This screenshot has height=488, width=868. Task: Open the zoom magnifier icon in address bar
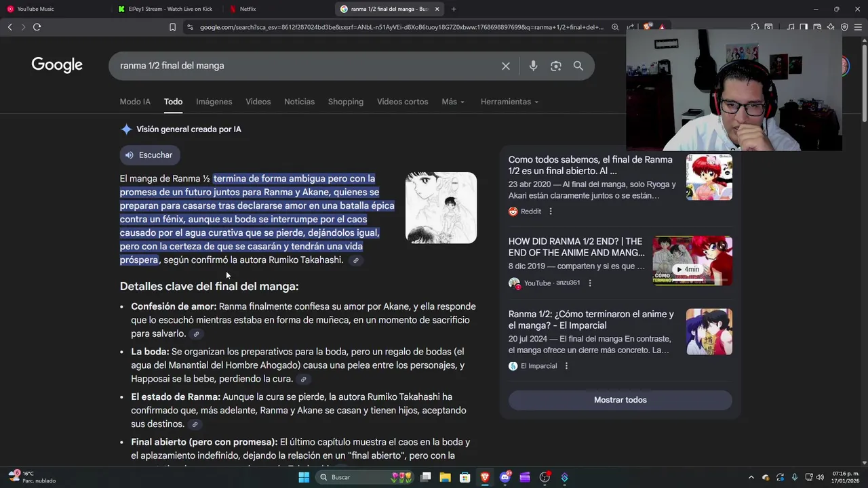click(615, 27)
